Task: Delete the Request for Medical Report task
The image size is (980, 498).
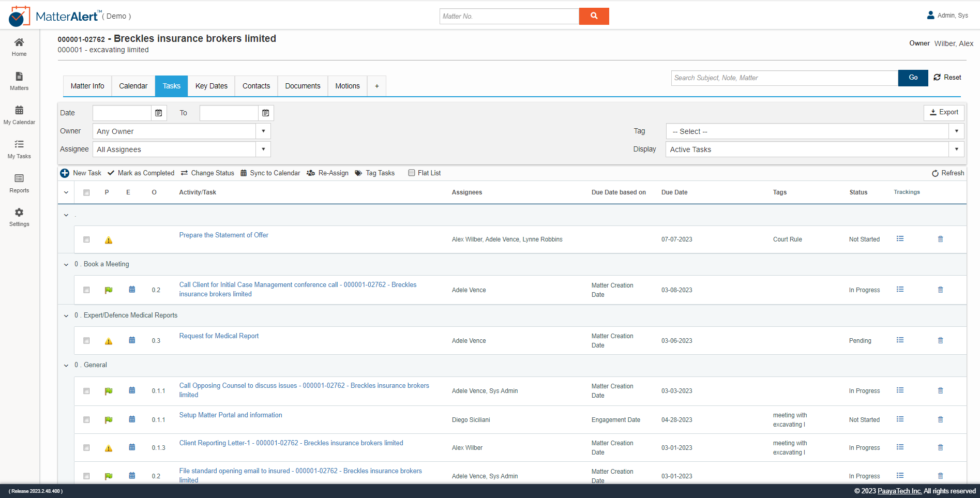Action: coord(940,340)
